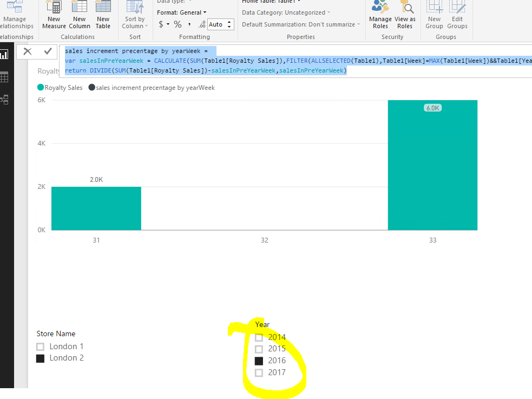This screenshot has height=399, width=532.
Task: Switch to Report view icon
Action: [x=4, y=54]
